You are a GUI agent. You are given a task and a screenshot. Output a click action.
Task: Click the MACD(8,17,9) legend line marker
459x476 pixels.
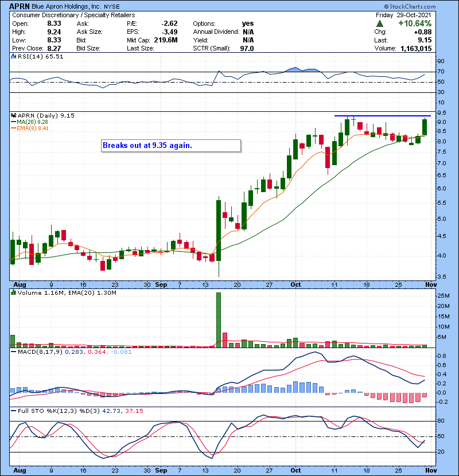[x=13, y=352]
